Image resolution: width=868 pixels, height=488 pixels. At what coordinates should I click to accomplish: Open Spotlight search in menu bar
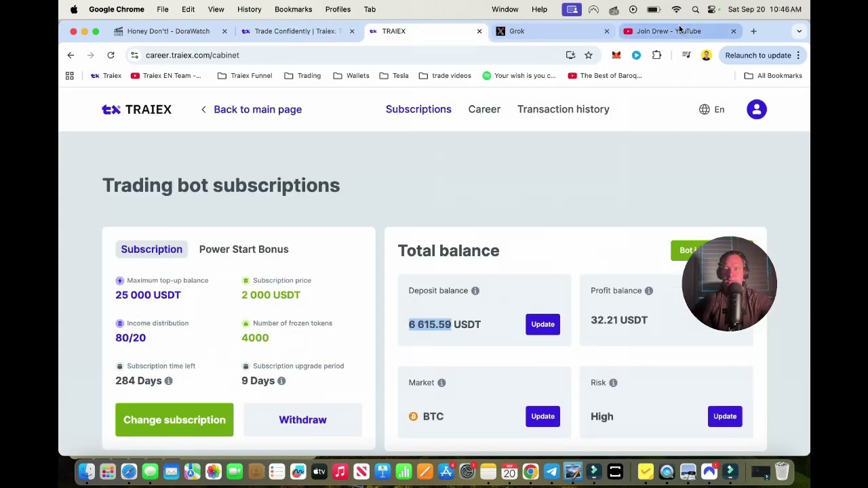click(x=695, y=9)
